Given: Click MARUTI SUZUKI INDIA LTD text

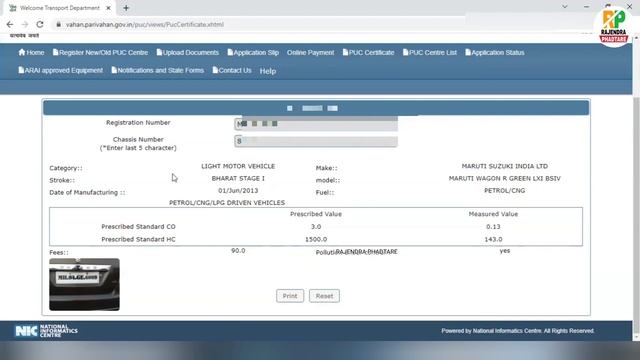Looking at the screenshot, I should pyautogui.click(x=504, y=166).
